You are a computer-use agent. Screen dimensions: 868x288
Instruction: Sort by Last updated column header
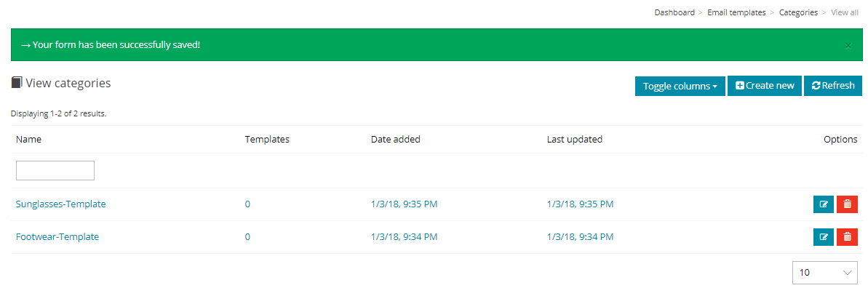pyautogui.click(x=574, y=140)
